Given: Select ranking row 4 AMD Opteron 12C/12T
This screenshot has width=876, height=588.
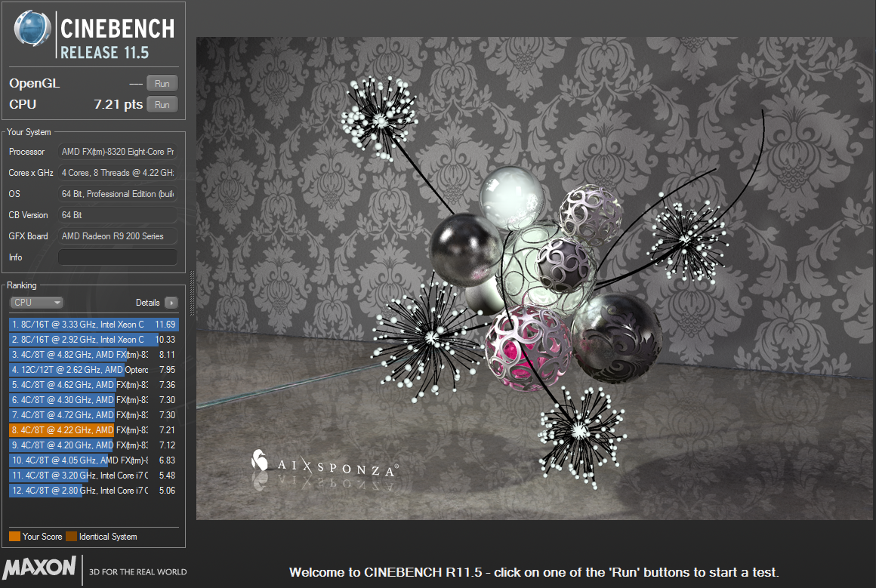Looking at the screenshot, I should [x=94, y=370].
